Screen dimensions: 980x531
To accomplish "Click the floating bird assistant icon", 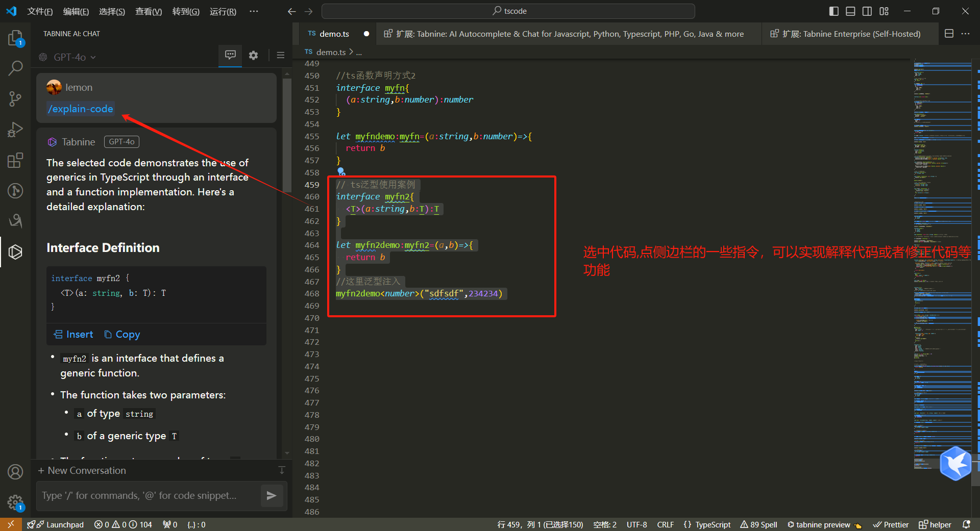I will 955,463.
